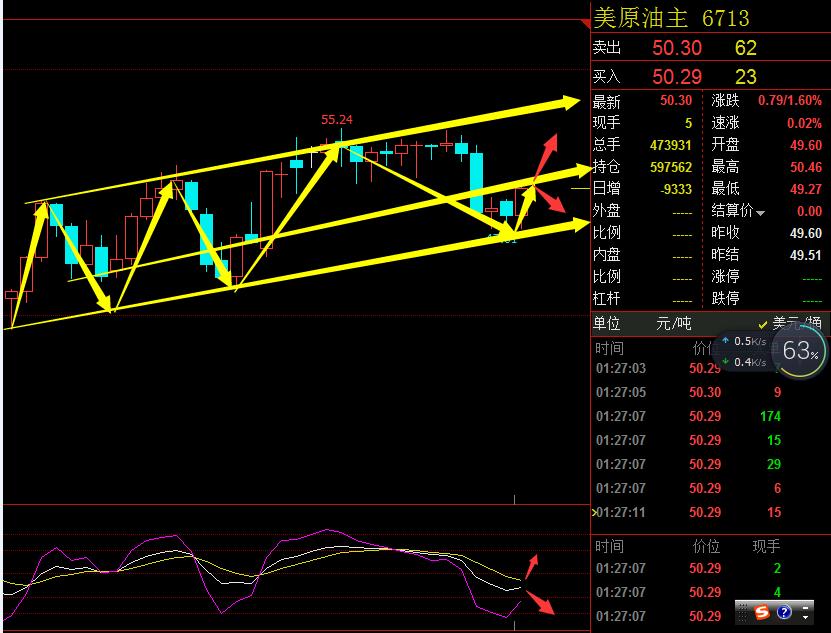Click the green download speed arrow indicator
The height and width of the screenshot is (633, 831).
[727, 362]
